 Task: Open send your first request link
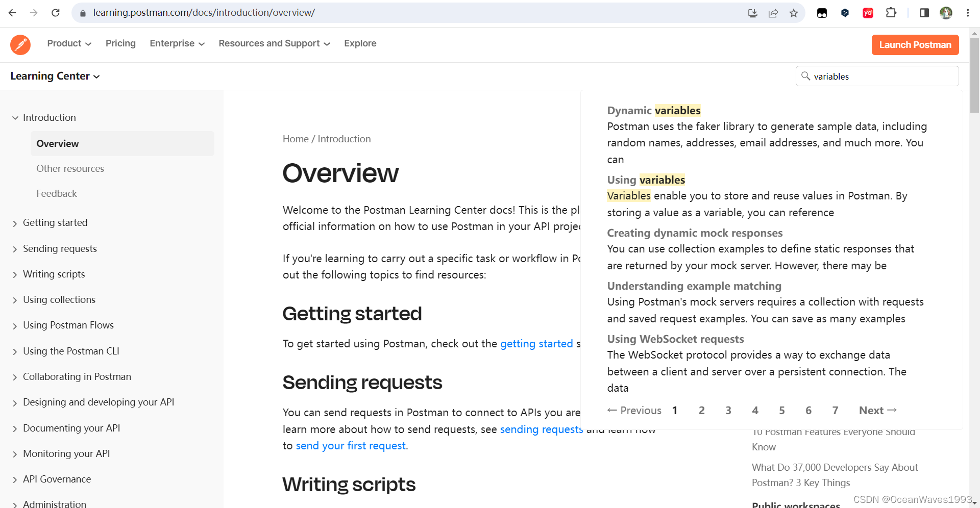(x=351, y=446)
